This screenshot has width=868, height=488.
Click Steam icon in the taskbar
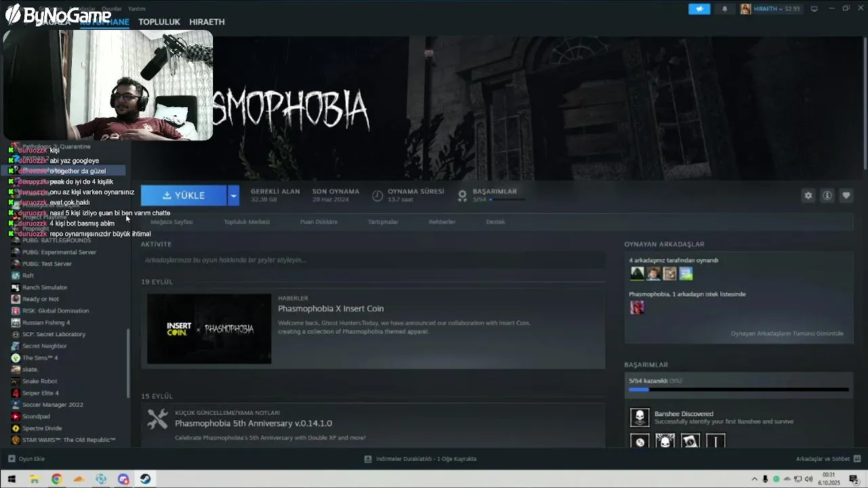coord(145,479)
